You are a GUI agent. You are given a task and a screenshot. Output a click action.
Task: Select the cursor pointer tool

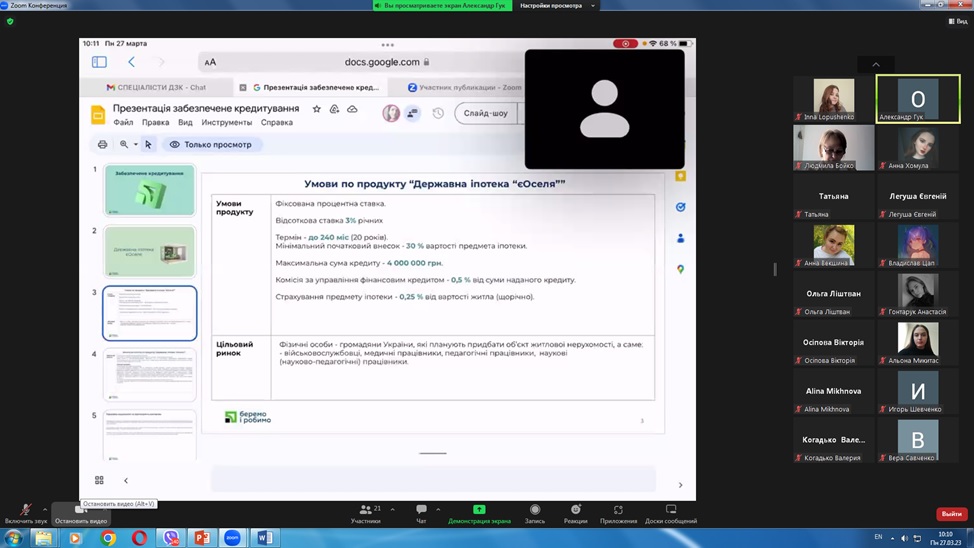[x=148, y=144]
